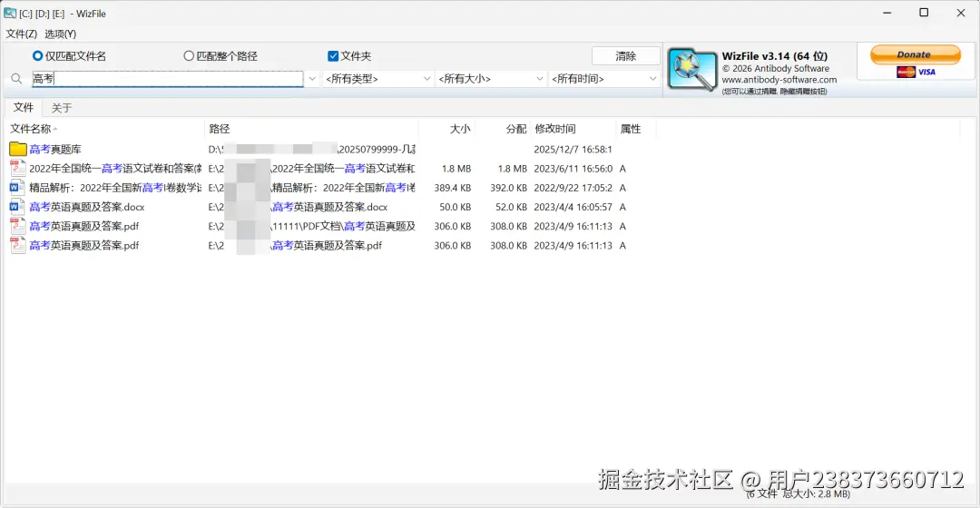
Task: Open the 文件(Z) menu
Action: pyautogui.click(x=21, y=34)
